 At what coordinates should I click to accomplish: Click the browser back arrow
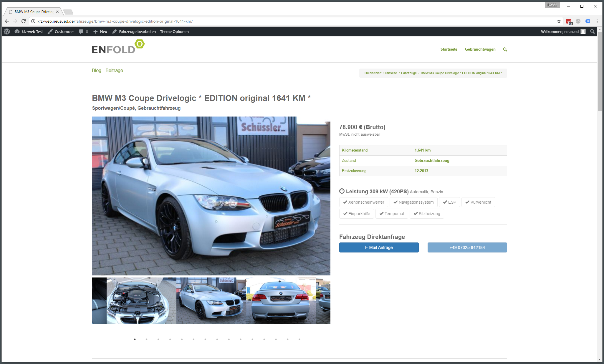[x=7, y=21]
